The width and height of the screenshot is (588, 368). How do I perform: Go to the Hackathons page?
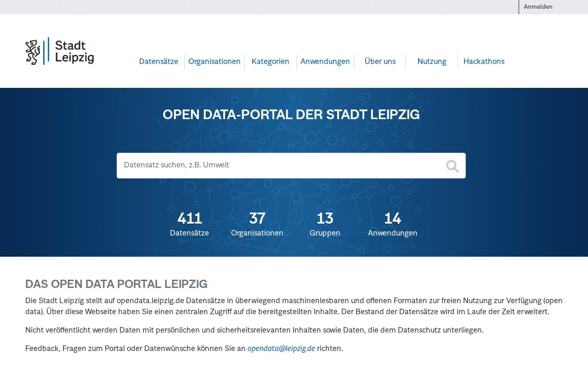coord(484,62)
